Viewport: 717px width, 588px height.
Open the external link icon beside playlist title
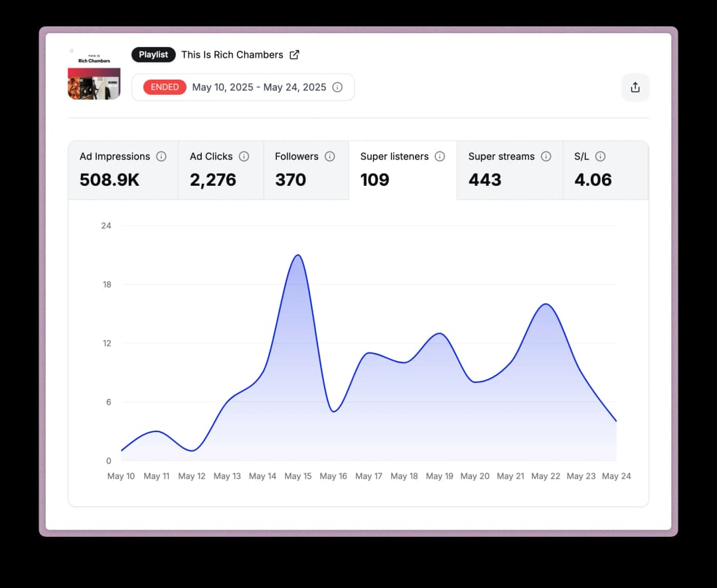(x=294, y=54)
